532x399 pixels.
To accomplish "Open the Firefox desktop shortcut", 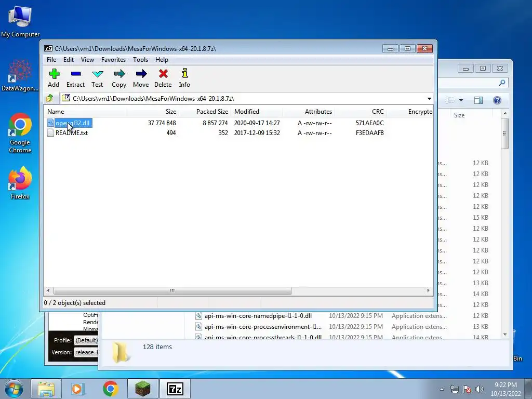I will tap(20, 183).
